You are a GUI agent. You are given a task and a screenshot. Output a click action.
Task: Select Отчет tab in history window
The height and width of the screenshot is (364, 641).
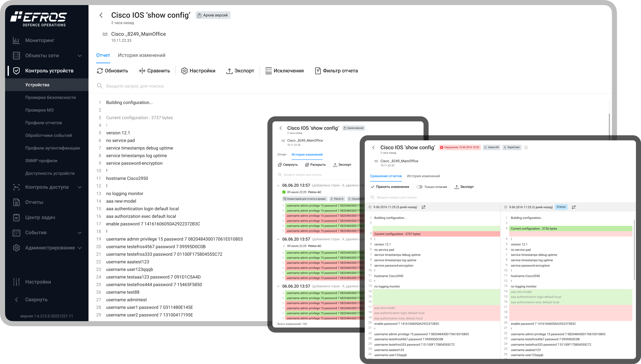tap(282, 155)
